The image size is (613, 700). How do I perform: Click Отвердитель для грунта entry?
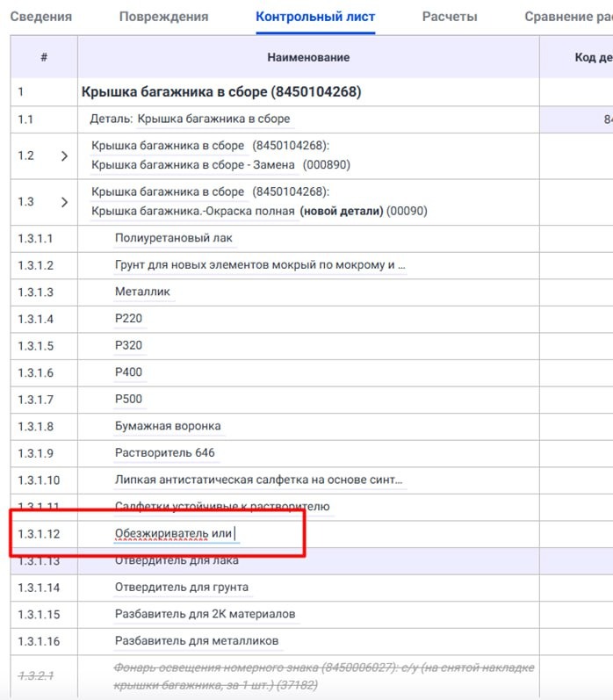(x=181, y=587)
